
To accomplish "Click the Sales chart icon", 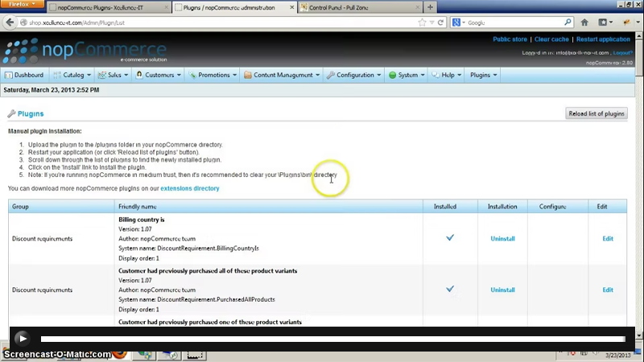I will (x=102, y=75).
